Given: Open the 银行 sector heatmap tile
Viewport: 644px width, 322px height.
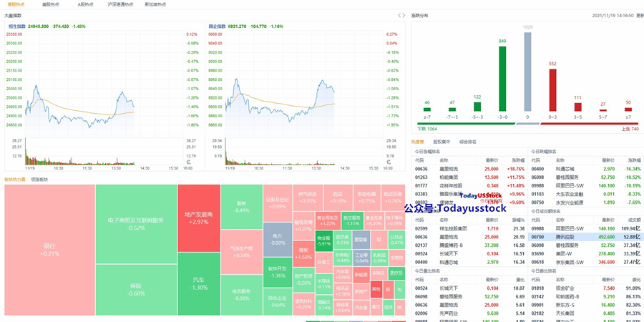Looking at the screenshot, I should (49, 250).
